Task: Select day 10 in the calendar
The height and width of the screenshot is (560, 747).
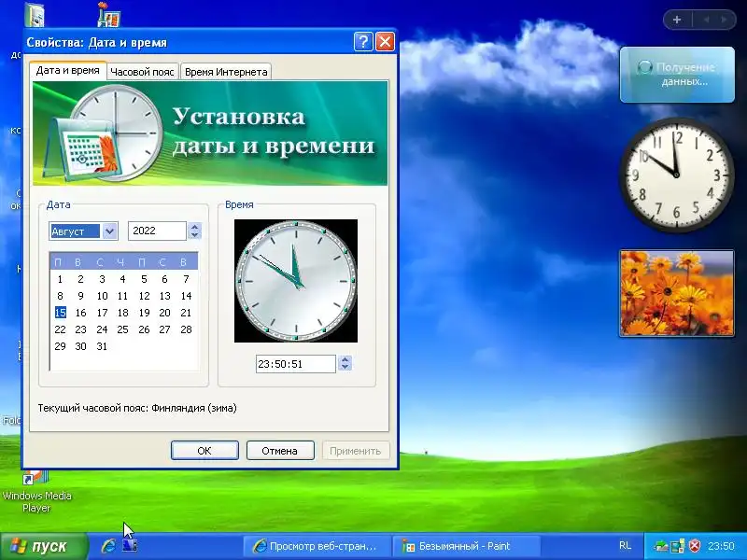Action: [102, 296]
